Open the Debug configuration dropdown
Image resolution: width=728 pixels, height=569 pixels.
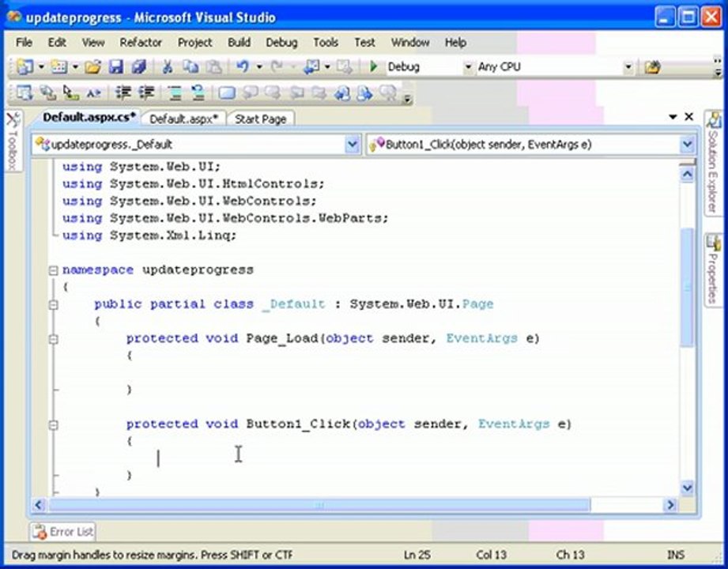468,67
